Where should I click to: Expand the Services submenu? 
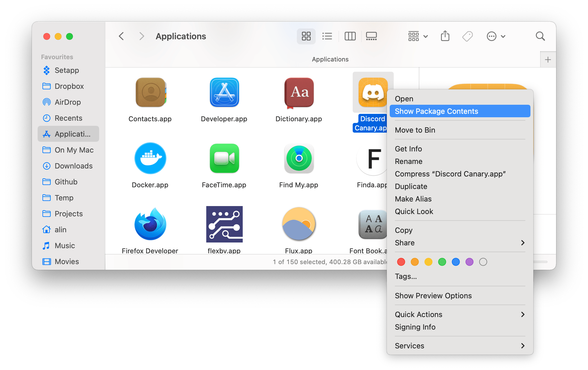(460, 346)
